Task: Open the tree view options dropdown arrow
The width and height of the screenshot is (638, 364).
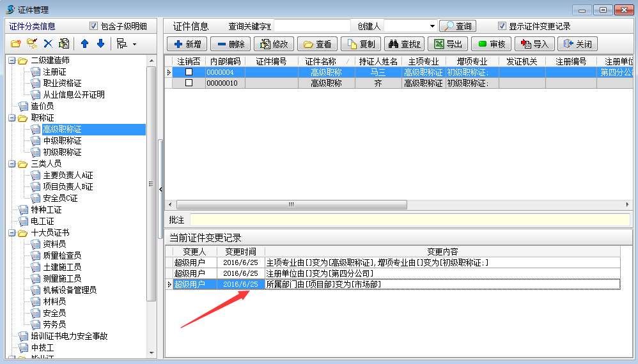Action: (134, 45)
